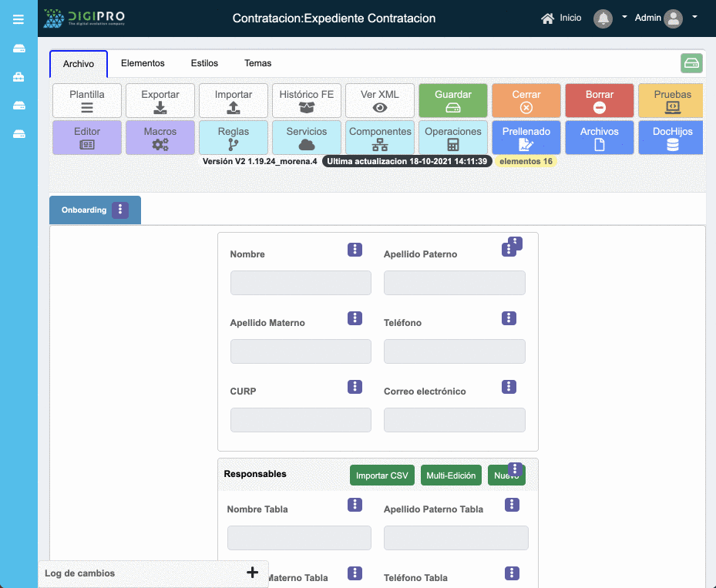Open Reglas branch button
The width and height of the screenshot is (716, 588).
(x=234, y=138)
